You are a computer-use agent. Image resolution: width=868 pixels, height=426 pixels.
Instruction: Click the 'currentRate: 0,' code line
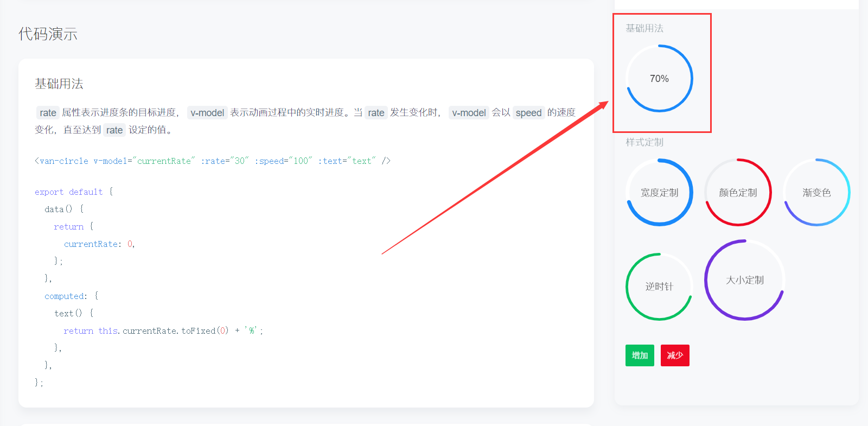pos(99,244)
